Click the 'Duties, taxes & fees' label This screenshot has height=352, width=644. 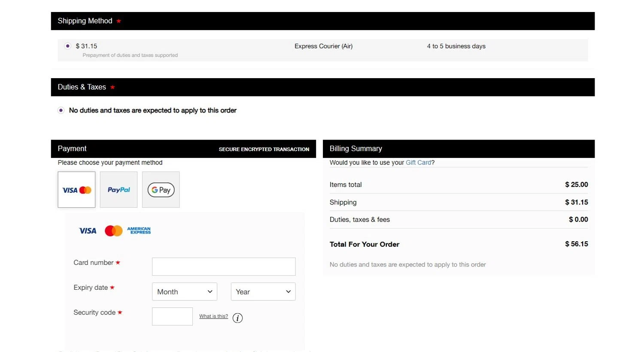[x=360, y=219]
